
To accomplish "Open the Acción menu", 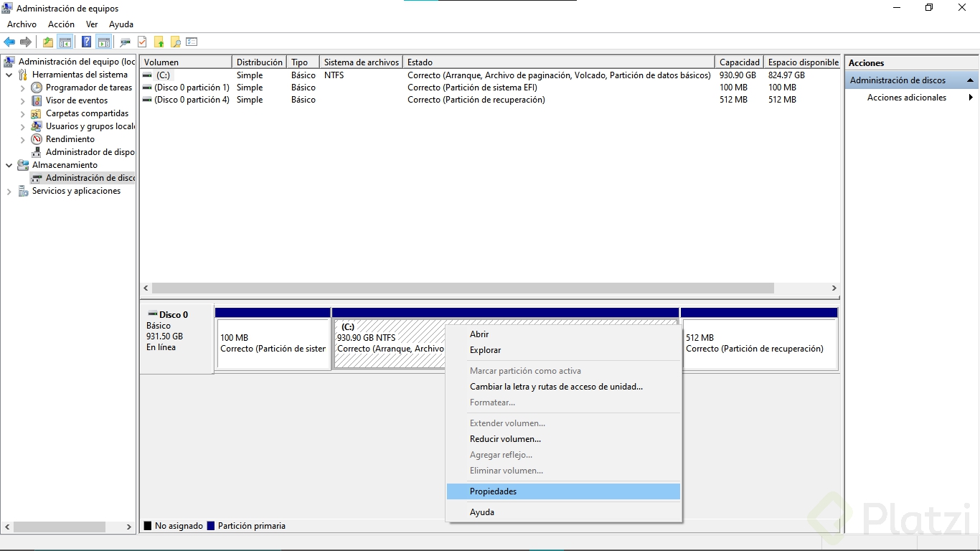I will (61, 24).
